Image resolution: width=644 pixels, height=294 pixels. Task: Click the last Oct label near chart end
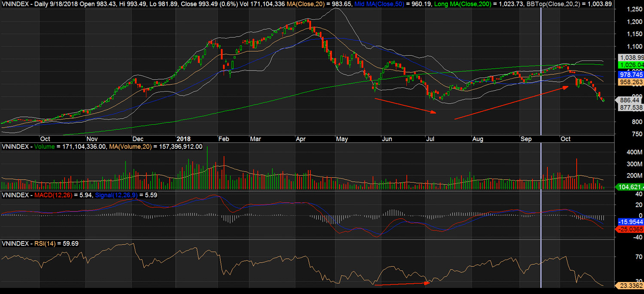566,139
